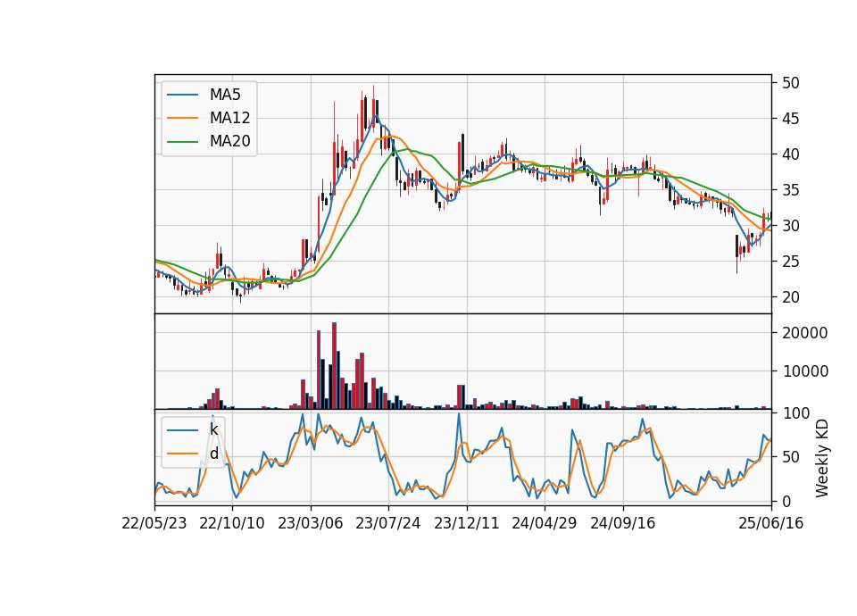
Task: Click the green MA20 line sample in legend
Action: [x=182, y=141]
